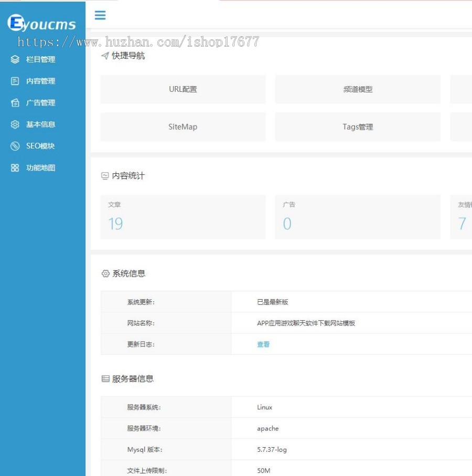
Task: Click the 网站名称: label
Action: [x=141, y=323]
